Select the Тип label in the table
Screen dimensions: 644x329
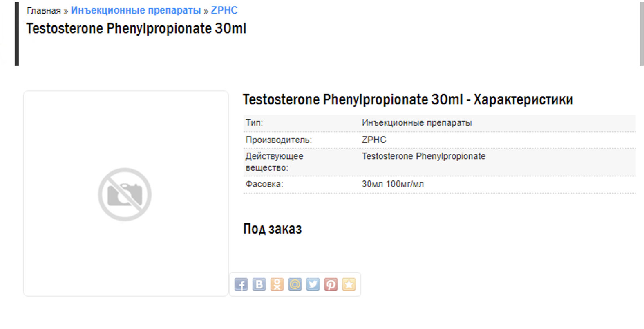(x=254, y=123)
